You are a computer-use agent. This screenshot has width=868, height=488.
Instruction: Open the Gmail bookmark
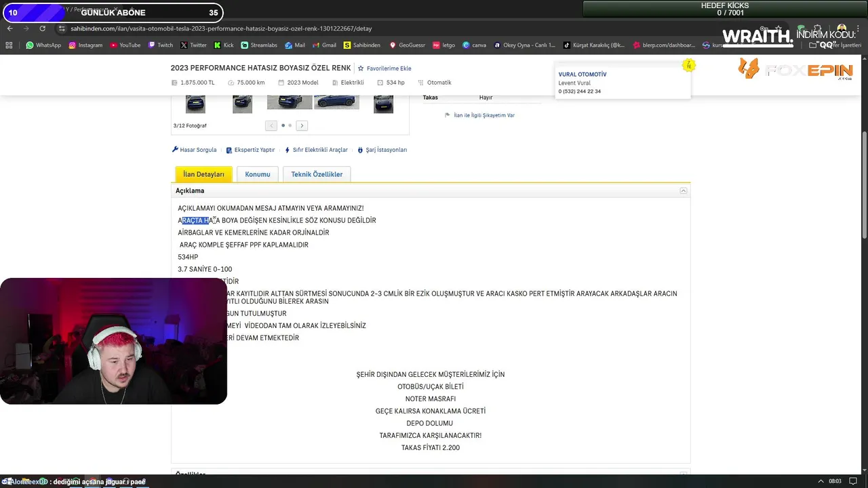[324, 45]
